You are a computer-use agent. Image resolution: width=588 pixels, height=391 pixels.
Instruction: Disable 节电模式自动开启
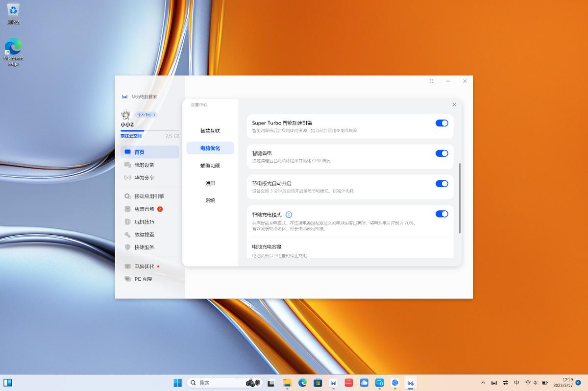click(x=442, y=183)
